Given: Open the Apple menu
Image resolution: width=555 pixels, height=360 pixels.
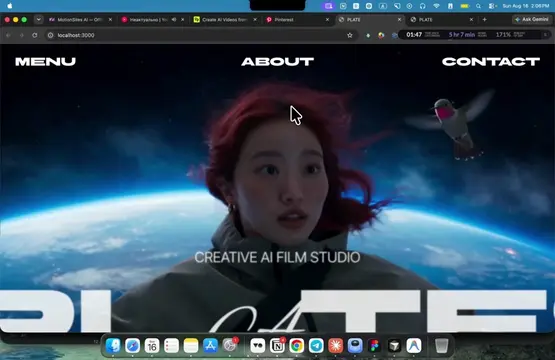Looking at the screenshot, I should pyautogui.click(x=10, y=6).
